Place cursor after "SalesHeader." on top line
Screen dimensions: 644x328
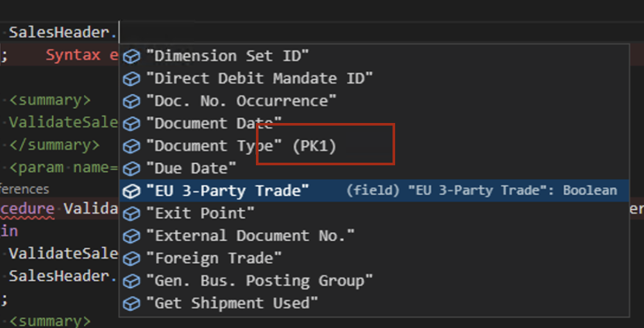coord(119,33)
